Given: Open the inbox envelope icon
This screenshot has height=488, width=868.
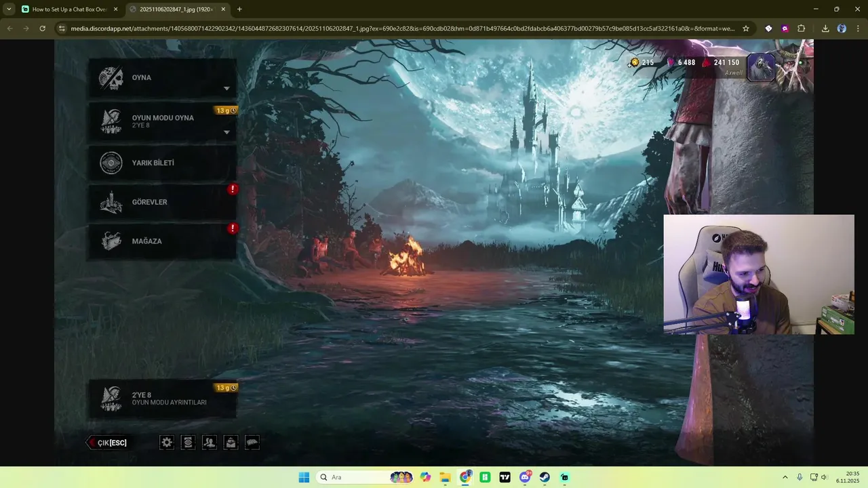Looking at the screenshot, I should [231, 443].
